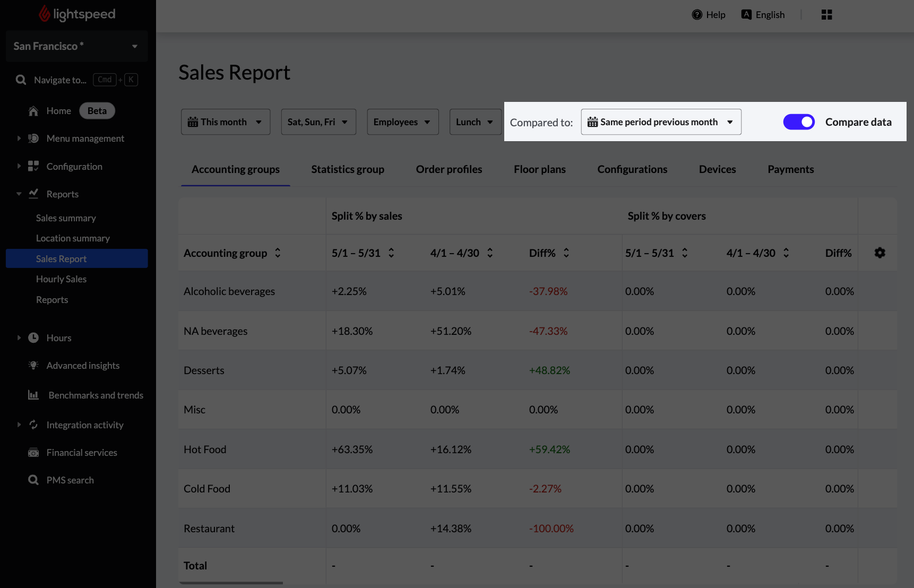Click the Navigate to search icon
The width and height of the screenshot is (914, 588).
coord(21,80)
